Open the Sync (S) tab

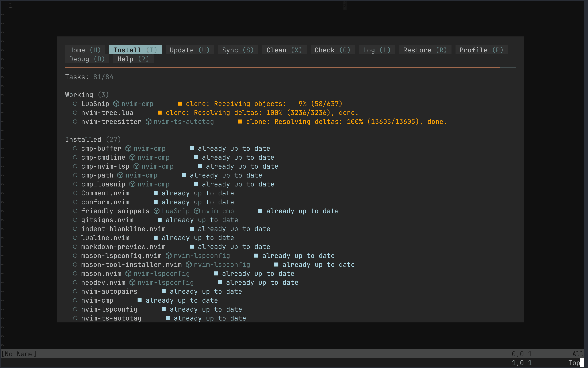coord(238,50)
